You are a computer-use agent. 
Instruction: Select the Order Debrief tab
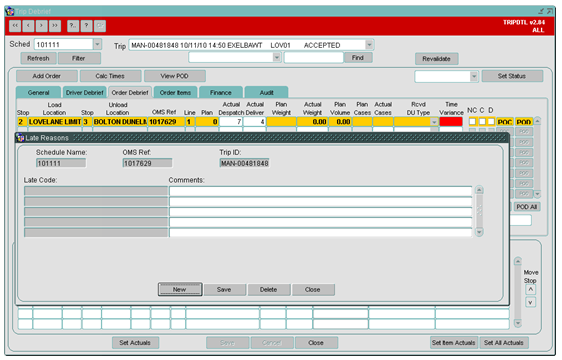(x=130, y=93)
